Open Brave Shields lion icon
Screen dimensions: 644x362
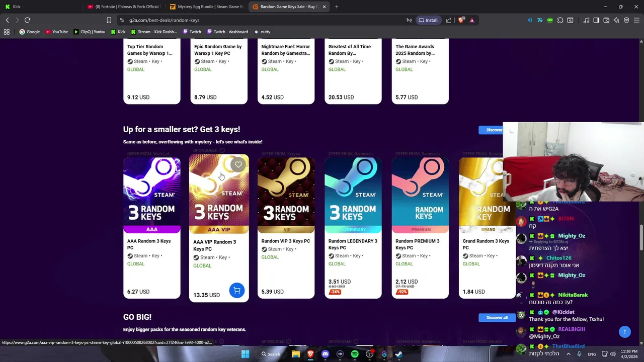[x=461, y=20]
